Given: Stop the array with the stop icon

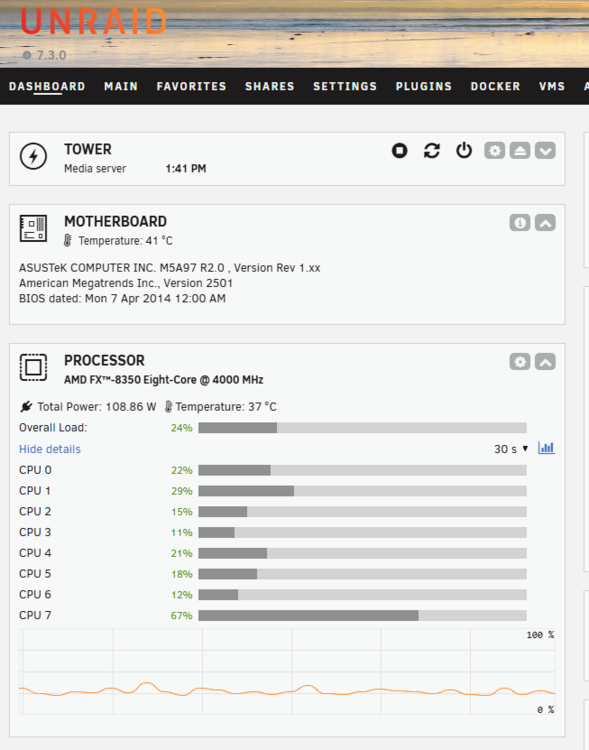Looking at the screenshot, I should point(400,151).
